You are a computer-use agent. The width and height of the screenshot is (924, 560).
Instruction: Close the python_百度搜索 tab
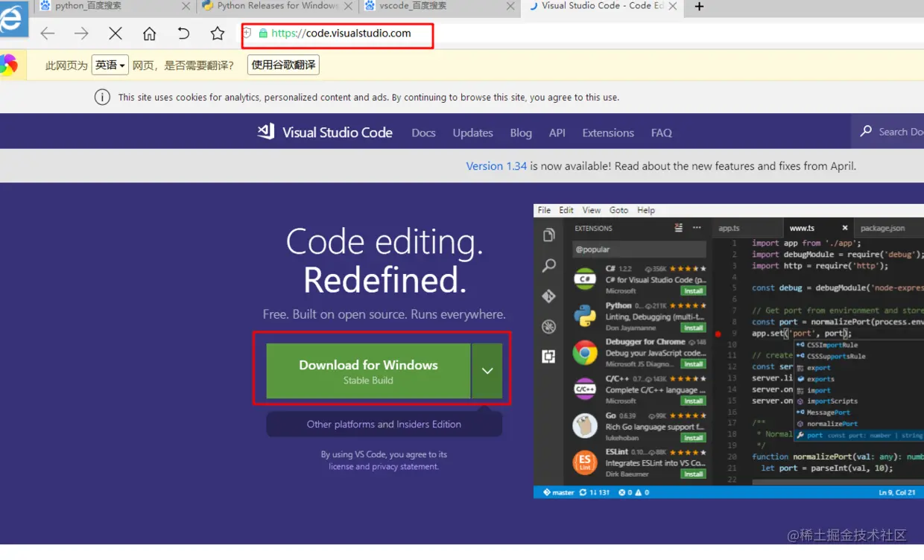[186, 6]
